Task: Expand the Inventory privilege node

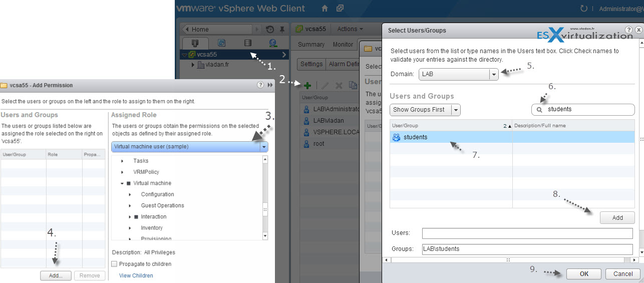Action: [x=130, y=228]
